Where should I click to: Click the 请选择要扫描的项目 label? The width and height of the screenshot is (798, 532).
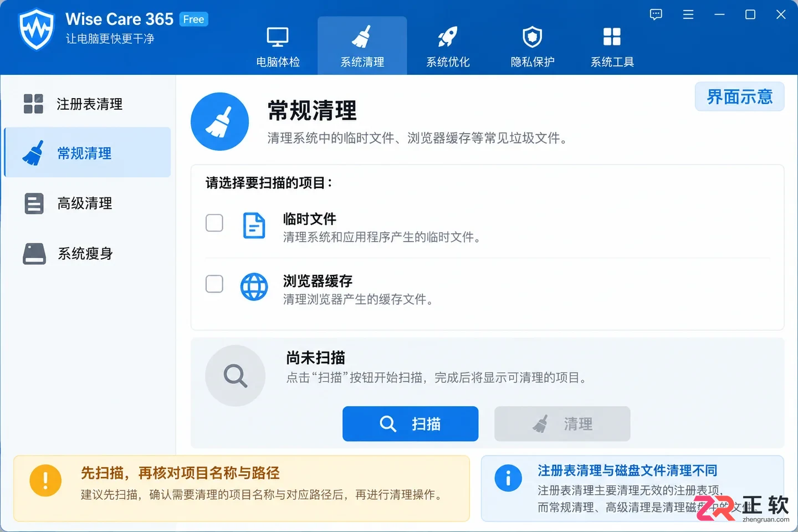click(269, 183)
